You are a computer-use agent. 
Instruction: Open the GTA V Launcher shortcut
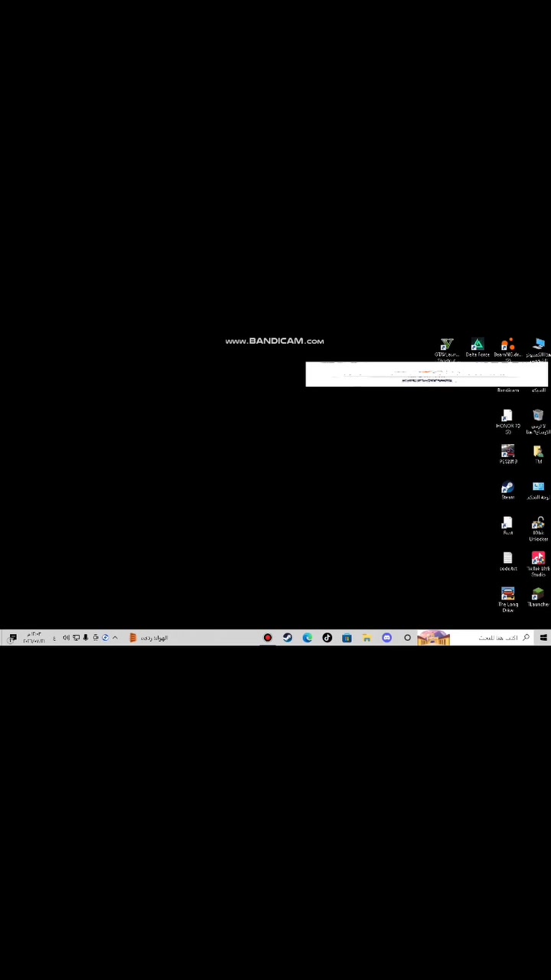click(x=447, y=349)
